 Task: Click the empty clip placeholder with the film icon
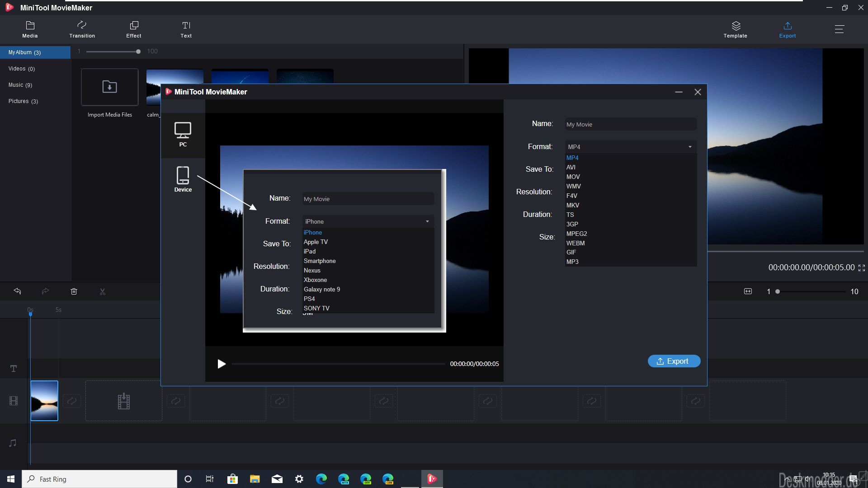tap(124, 401)
